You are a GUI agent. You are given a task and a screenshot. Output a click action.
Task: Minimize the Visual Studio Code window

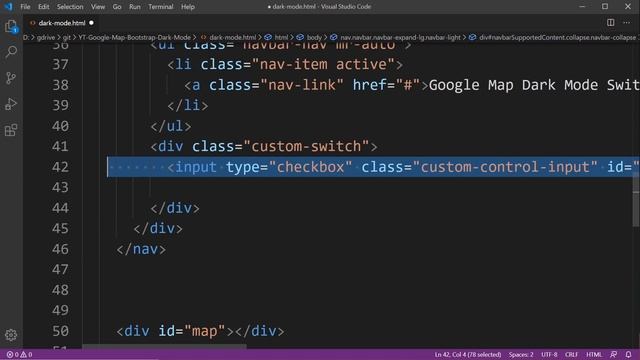[x=582, y=7]
